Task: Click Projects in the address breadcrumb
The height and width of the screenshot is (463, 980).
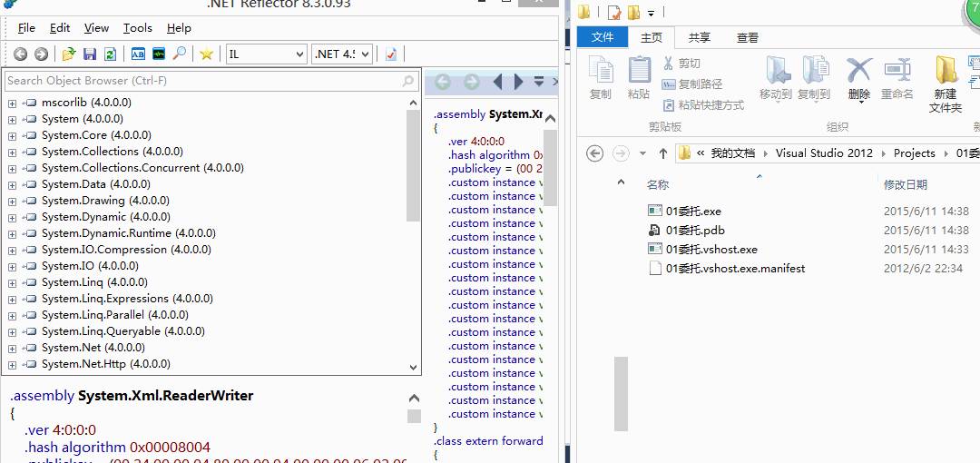Action: tap(914, 153)
